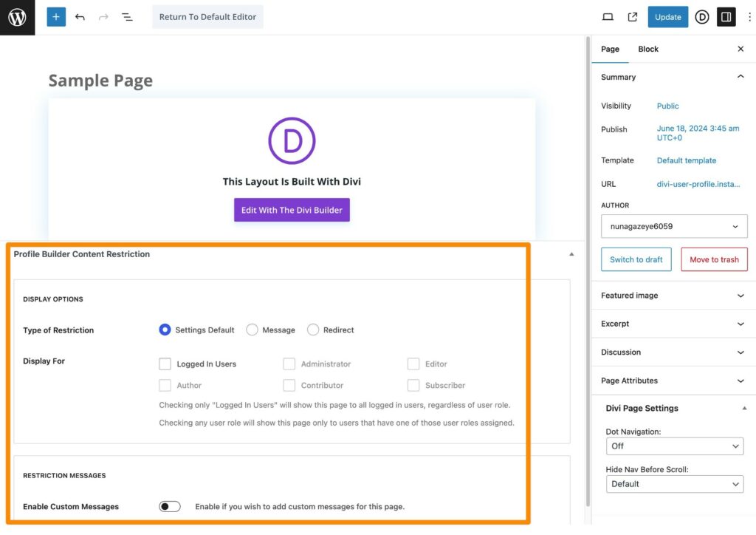Collapse Profile Builder Content Restriction metabox arrow
Screen dimensions: 756x535
[571, 254]
